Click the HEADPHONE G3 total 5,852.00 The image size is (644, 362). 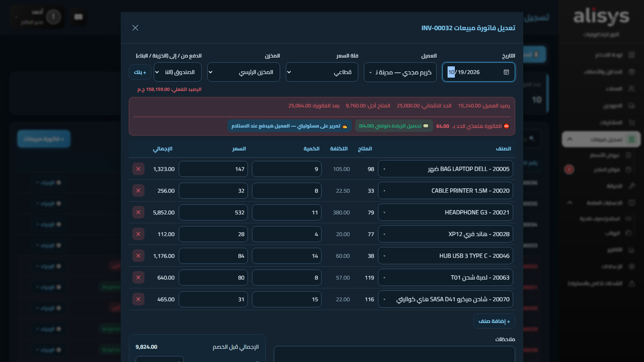pyautogui.click(x=164, y=212)
